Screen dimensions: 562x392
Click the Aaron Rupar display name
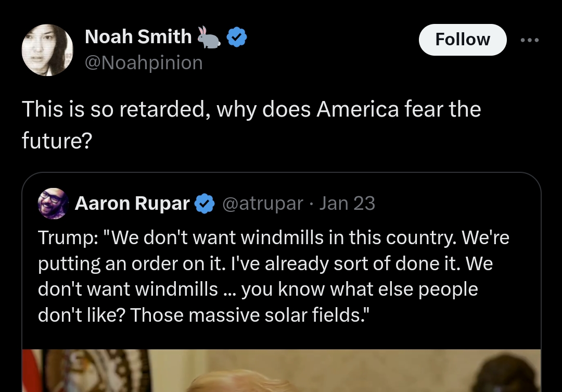coord(132,204)
